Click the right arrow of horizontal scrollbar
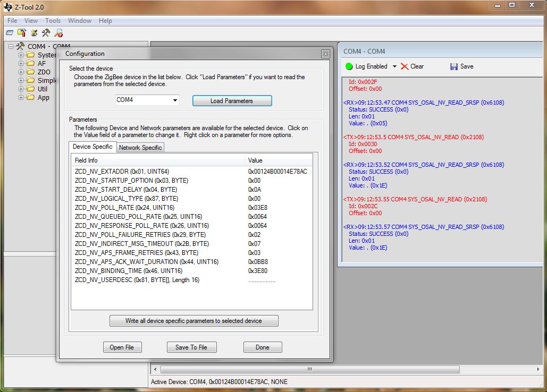The height and width of the screenshot is (392, 547). pyautogui.click(x=538, y=369)
